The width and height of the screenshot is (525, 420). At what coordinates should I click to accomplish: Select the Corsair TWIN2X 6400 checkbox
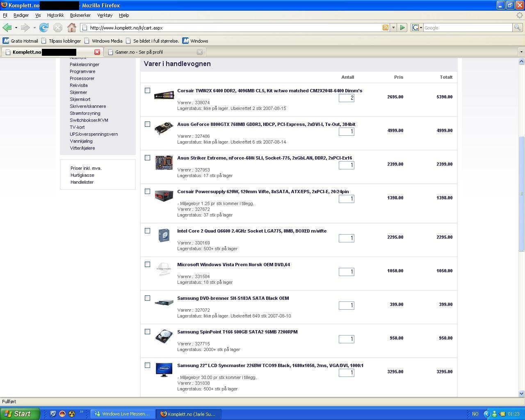(148, 90)
